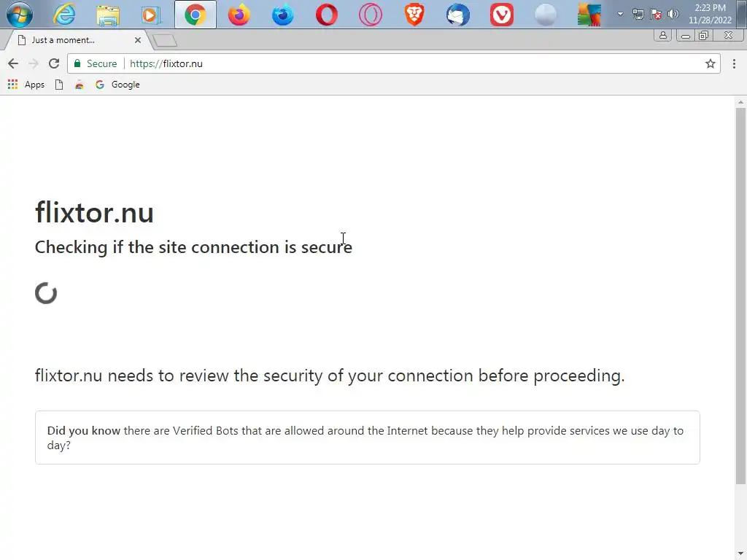Image resolution: width=747 pixels, height=560 pixels.
Task: Open the red Opera browser icon
Action: point(327,15)
